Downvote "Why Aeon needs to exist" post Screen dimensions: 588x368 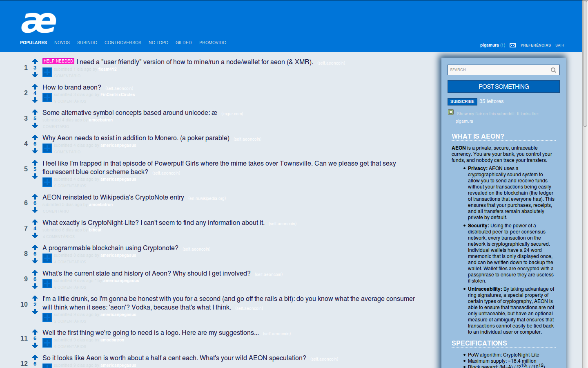[35, 150]
